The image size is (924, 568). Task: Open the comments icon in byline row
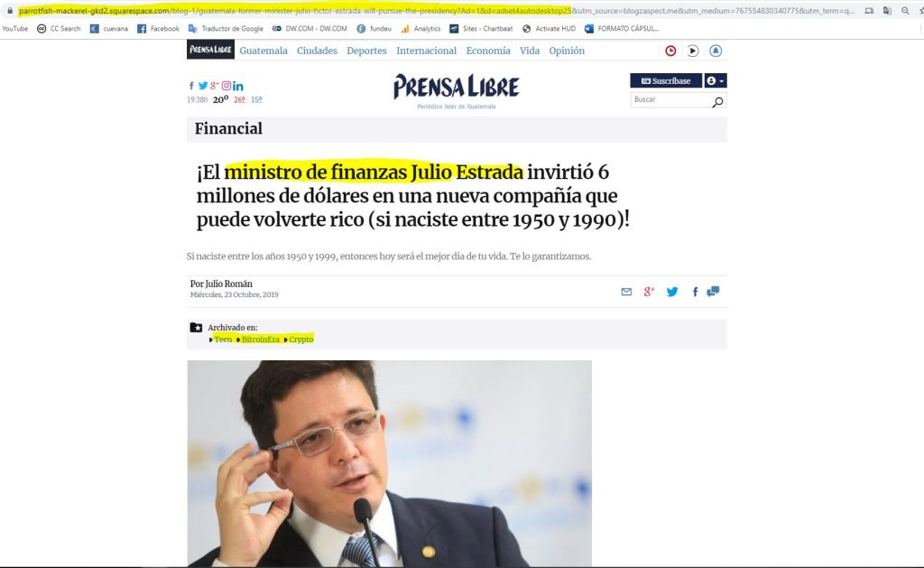(x=713, y=292)
